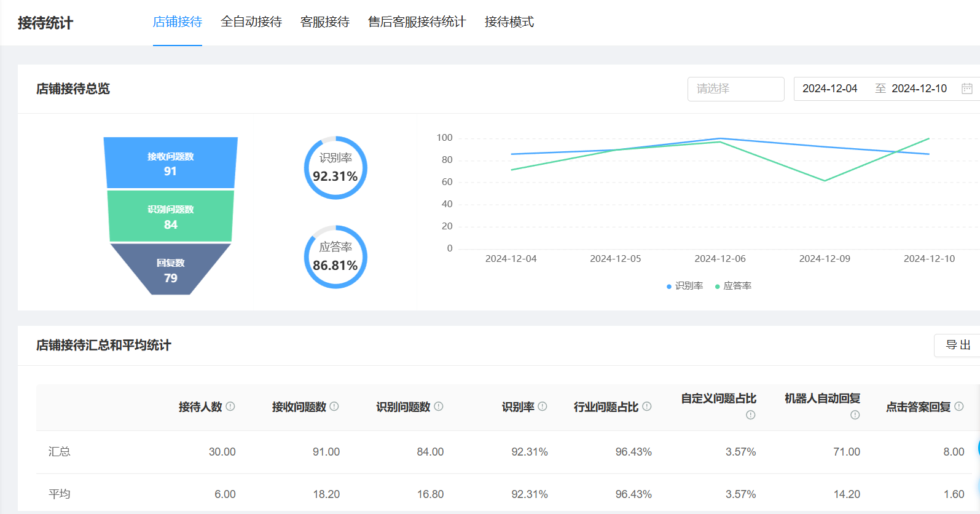The height and width of the screenshot is (514, 980).
Task: Switch to 全自动接待 tab
Action: tap(251, 22)
